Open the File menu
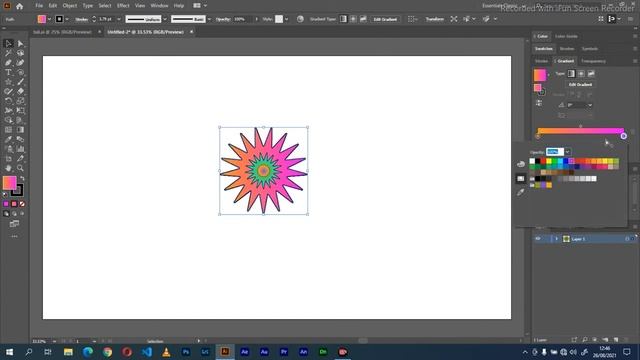 coord(39,6)
